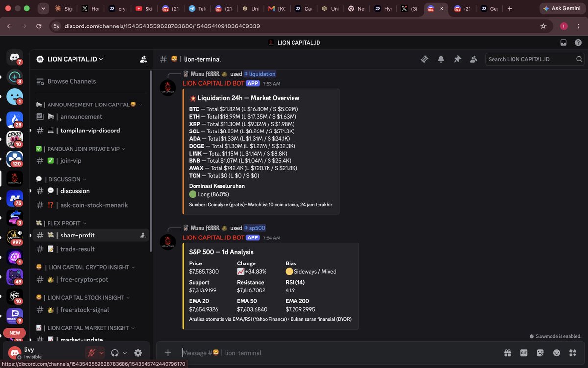This screenshot has width=588, height=368.
Task: Click the Chrome address bar URL
Action: tap(162, 26)
